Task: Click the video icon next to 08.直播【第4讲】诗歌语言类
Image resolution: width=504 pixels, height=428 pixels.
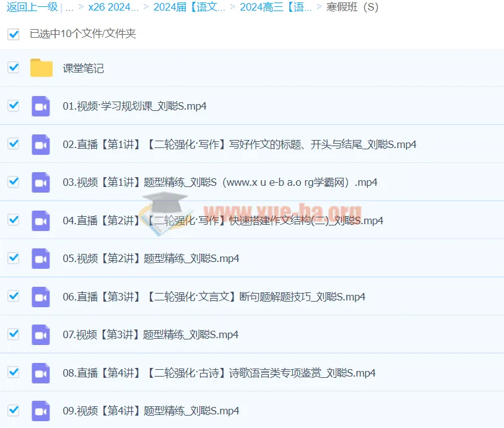Action: [40, 372]
